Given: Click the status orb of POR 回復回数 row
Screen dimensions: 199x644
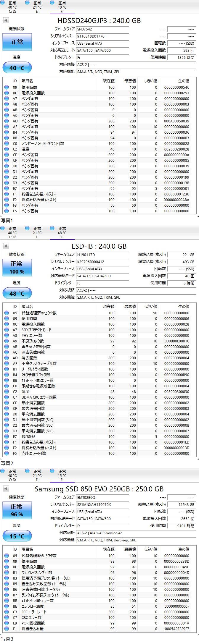Looking at the screenshot, I should click(x=7, y=623).
